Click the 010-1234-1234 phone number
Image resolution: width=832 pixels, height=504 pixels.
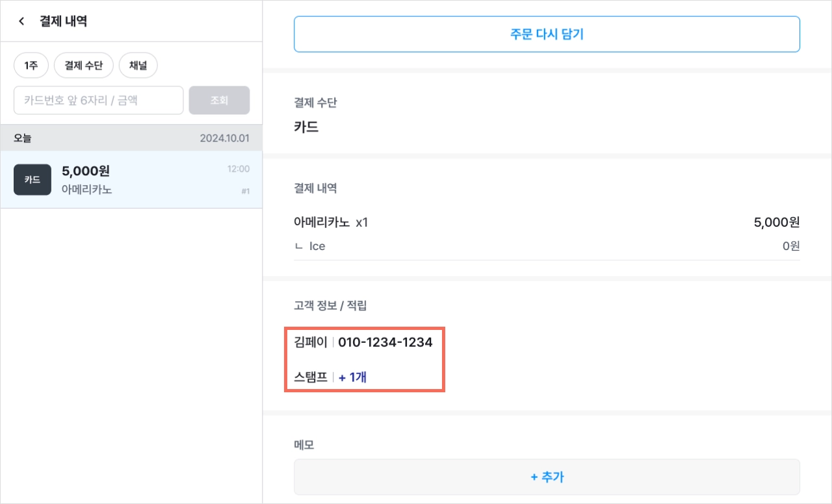385,342
